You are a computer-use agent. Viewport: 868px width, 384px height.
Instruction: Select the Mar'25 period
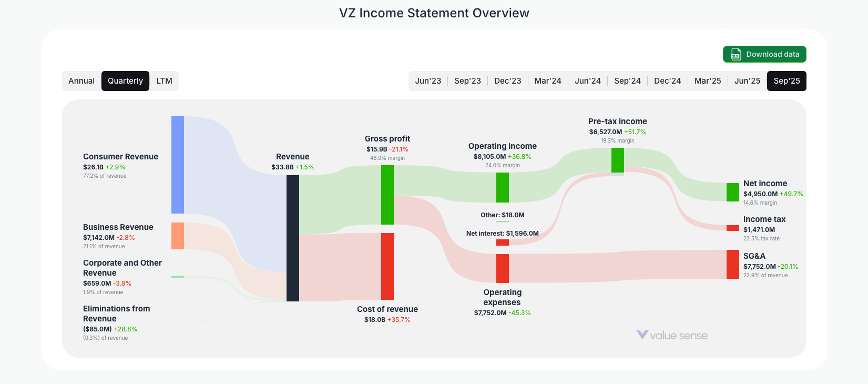pos(708,80)
